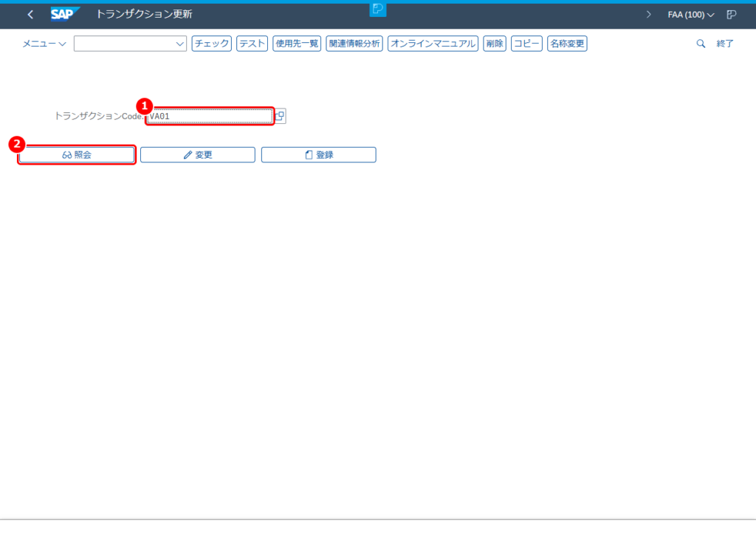Open the search magnifier icon
Viewport: 756px width, 544px height.
701,44
